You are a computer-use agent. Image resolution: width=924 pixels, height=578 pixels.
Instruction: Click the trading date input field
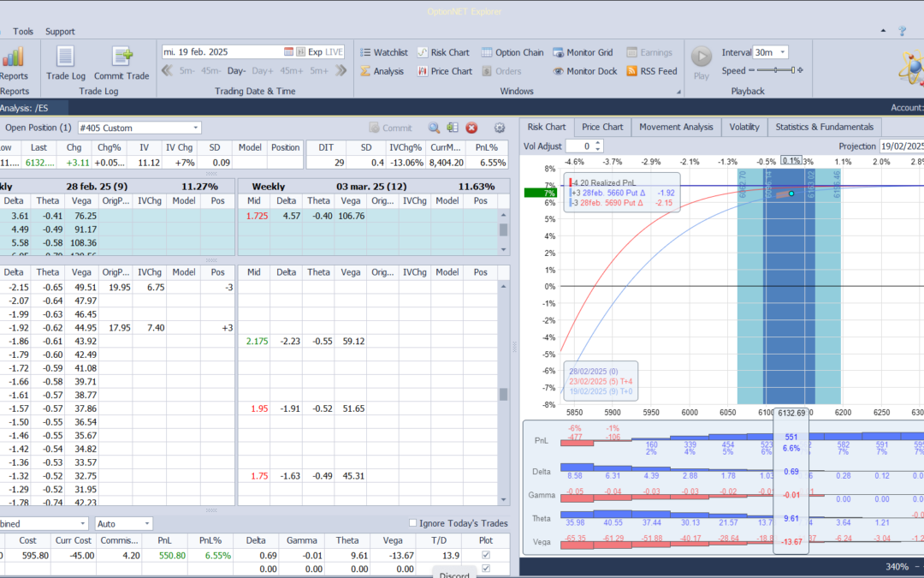(x=222, y=52)
